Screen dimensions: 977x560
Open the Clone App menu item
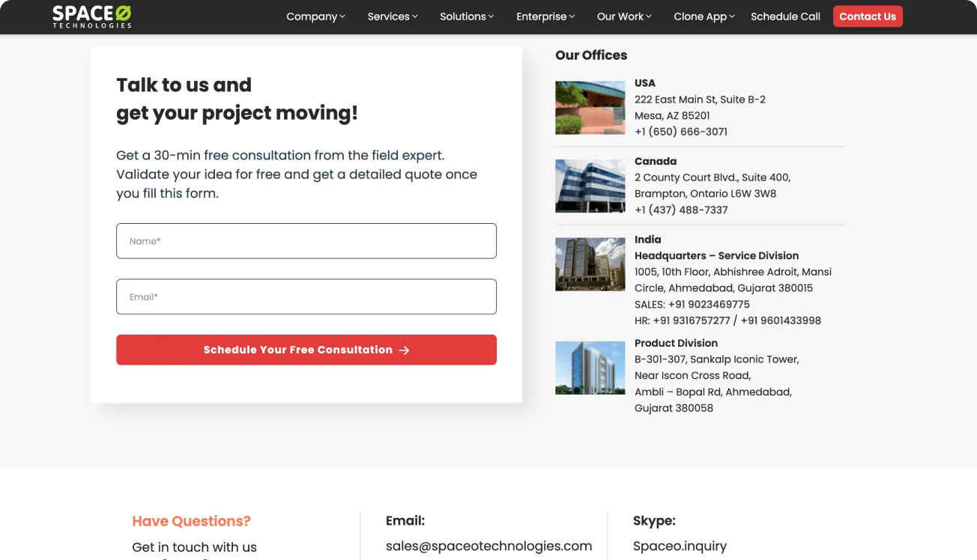tap(701, 16)
